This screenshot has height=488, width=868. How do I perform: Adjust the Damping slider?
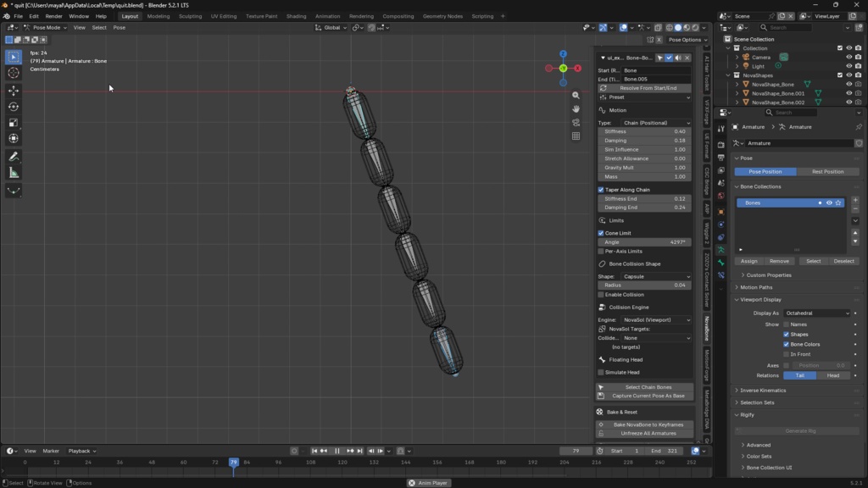[x=645, y=141]
